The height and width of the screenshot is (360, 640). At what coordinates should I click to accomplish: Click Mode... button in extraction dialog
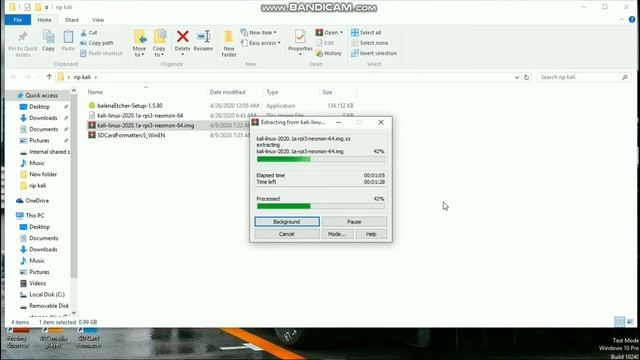(x=337, y=234)
